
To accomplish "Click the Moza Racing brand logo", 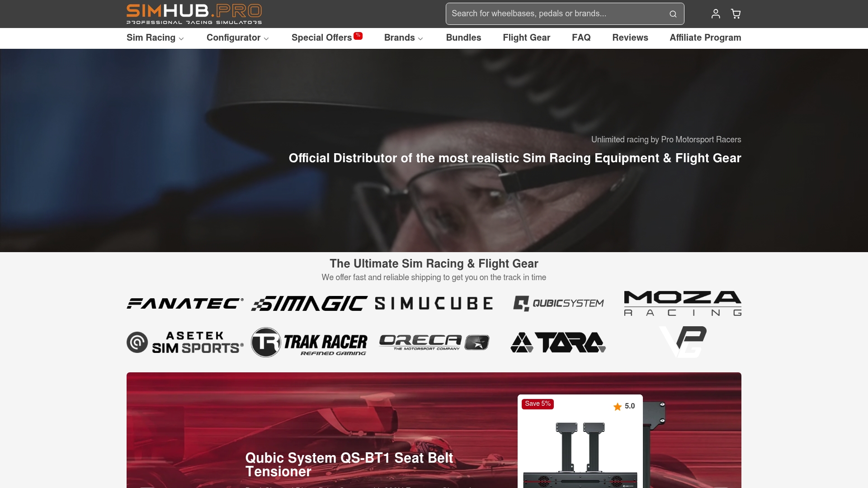I will pos(683,303).
